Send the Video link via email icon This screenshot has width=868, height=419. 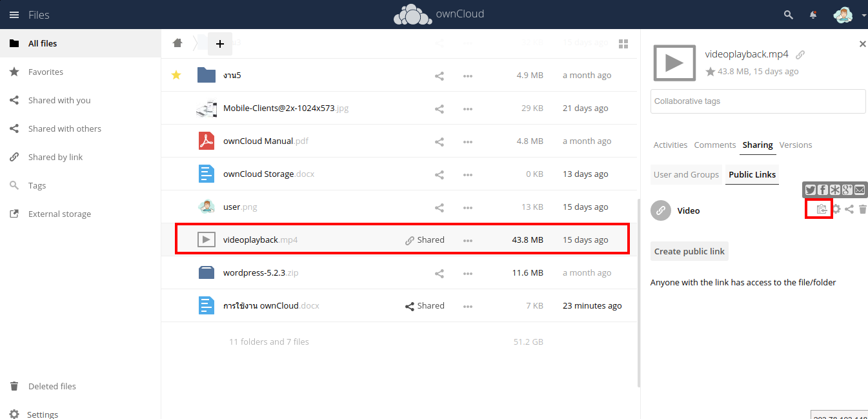coord(860,190)
